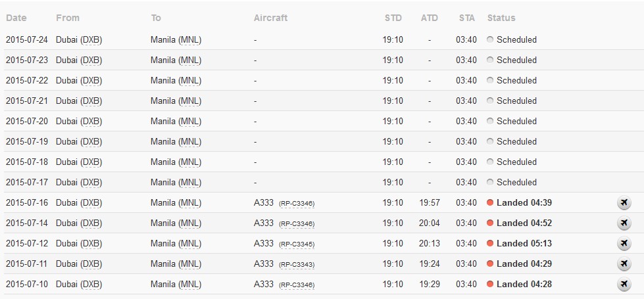This screenshot has height=299, width=644.
Task: Click red Landed 04:39 status dot
Action: pyautogui.click(x=489, y=202)
